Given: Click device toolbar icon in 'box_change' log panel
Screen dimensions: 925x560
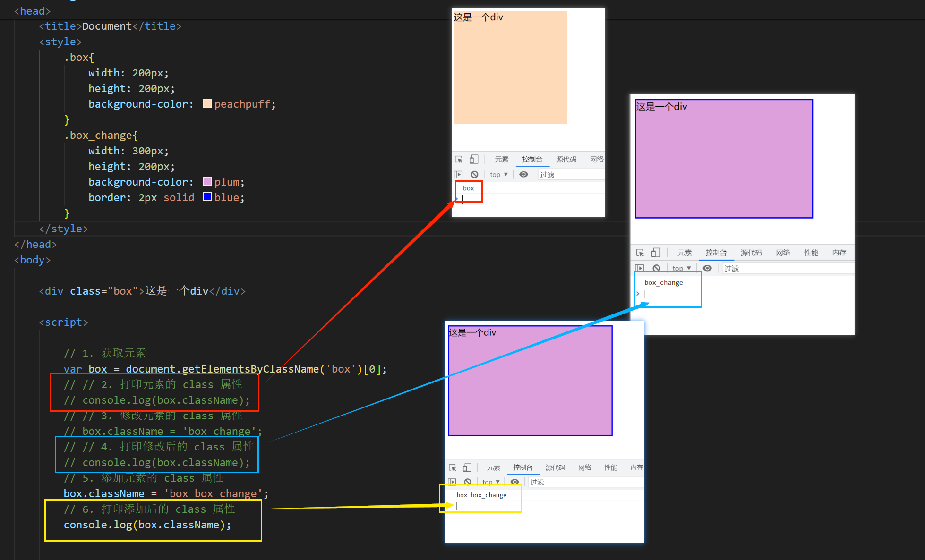Looking at the screenshot, I should coord(656,253).
